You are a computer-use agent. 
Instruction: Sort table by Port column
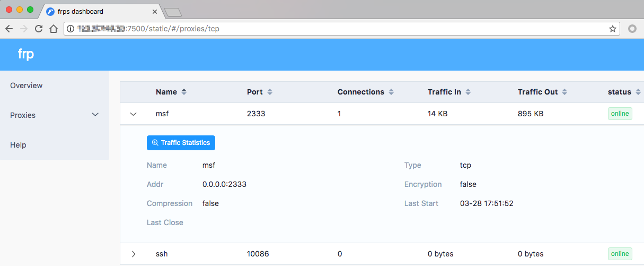[270, 92]
